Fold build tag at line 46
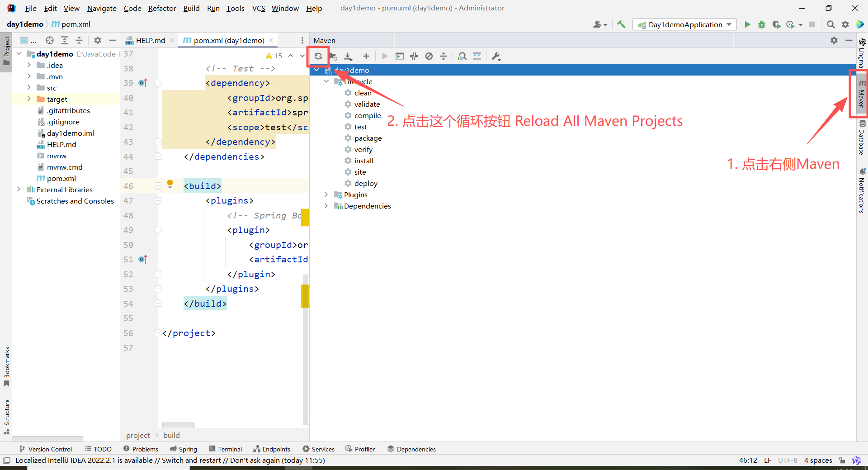Screen dimensions: 868x470 point(158,186)
